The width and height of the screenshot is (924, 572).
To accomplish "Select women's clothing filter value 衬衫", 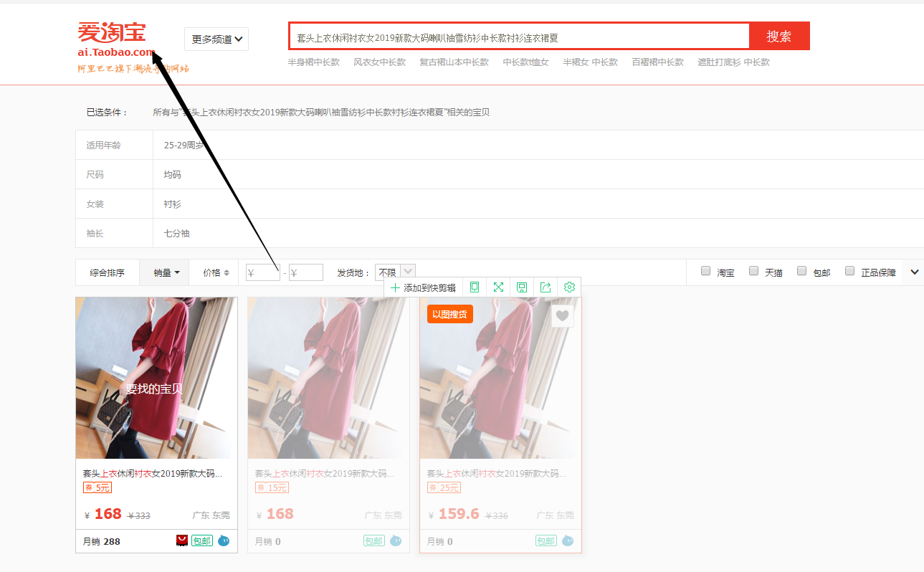I will (x=172, y=204).
